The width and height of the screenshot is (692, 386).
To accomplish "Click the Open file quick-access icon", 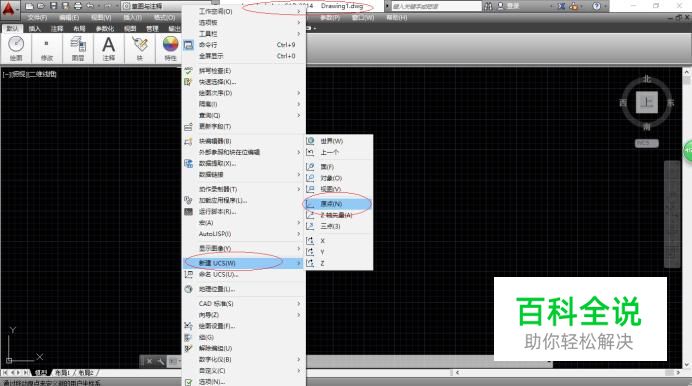I will tap(41, 6).
